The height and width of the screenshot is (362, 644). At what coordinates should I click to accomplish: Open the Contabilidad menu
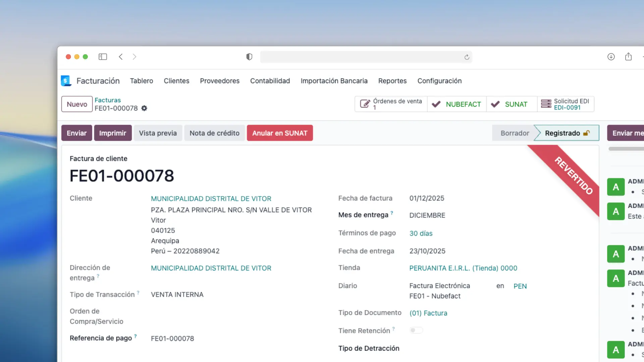tap(270, 81)
